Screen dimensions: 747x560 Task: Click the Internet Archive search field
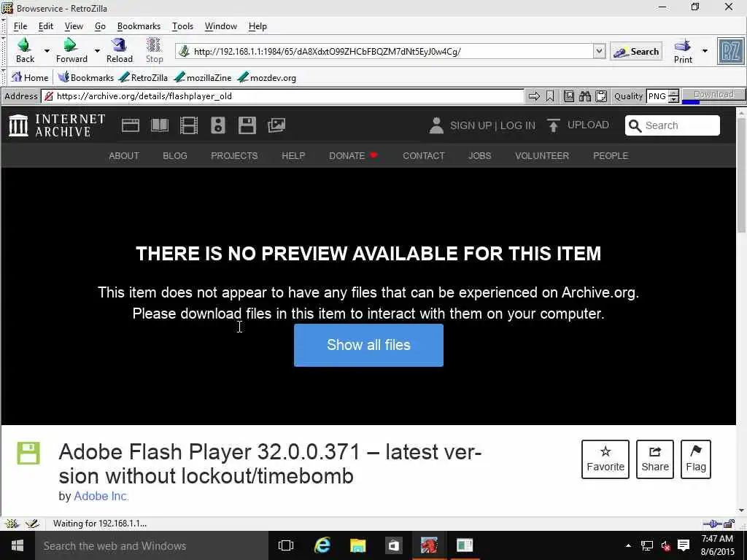[672, 125]
